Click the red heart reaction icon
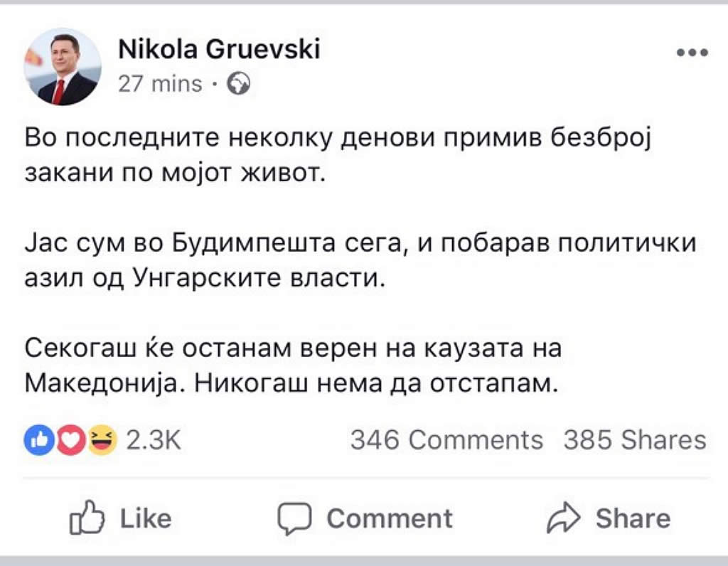The height and width of the screenshot is (566, 728). [x=70, y=441]
